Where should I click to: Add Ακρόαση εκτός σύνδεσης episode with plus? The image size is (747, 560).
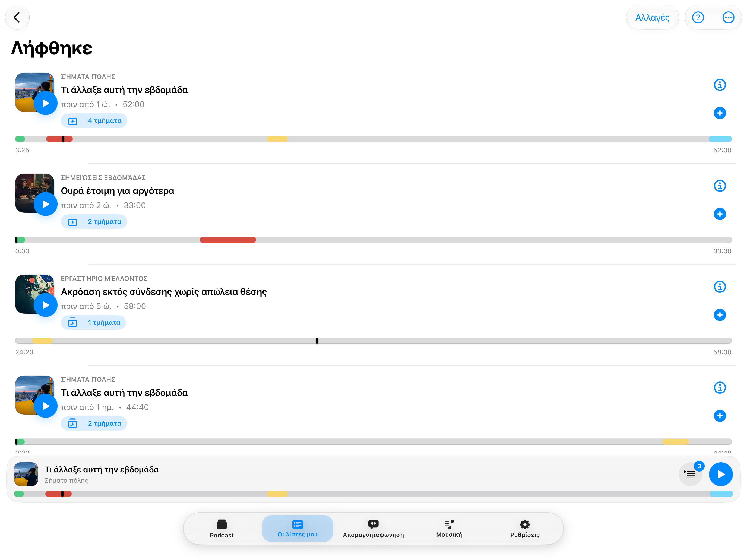click(x=720, y=315)
